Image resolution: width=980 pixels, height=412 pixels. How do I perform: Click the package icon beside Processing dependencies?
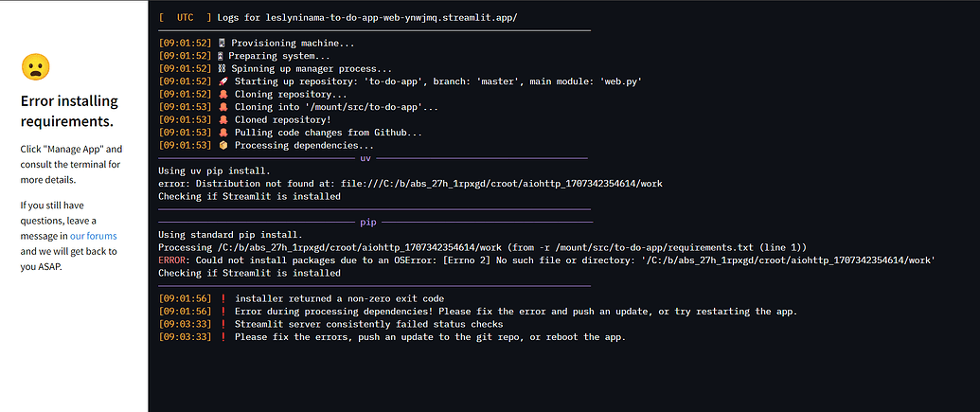coord(223,146)
